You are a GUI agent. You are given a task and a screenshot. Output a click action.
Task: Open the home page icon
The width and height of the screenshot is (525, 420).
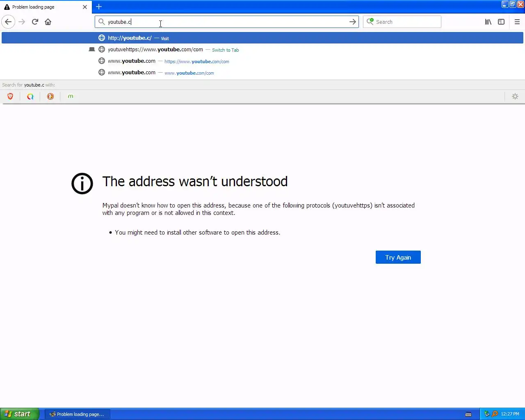point(48,22)
